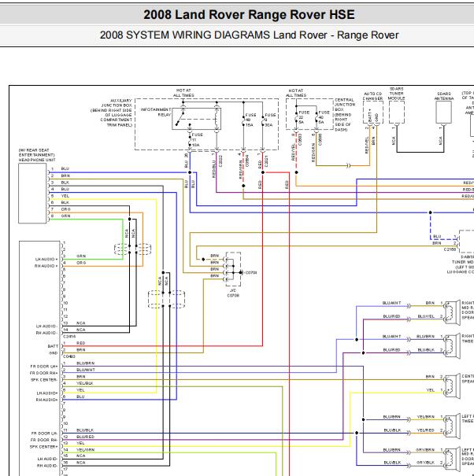Select the 'C2021' connector label

click(x=266, y=161)
